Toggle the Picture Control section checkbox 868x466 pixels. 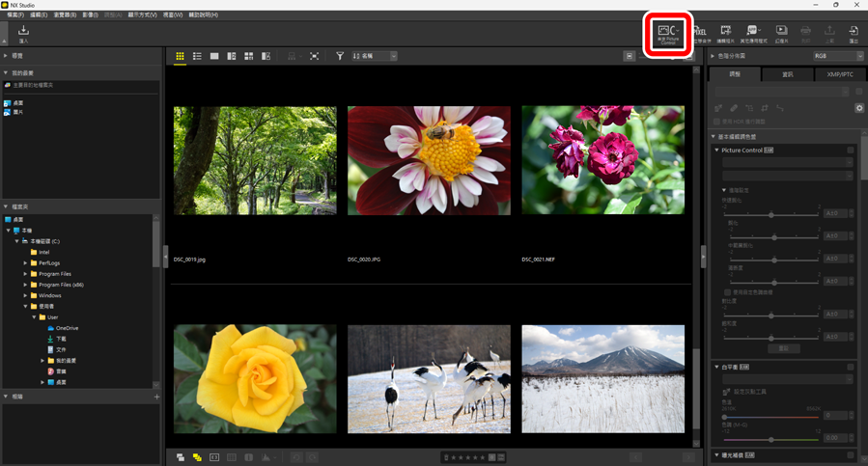click(851, 151)
